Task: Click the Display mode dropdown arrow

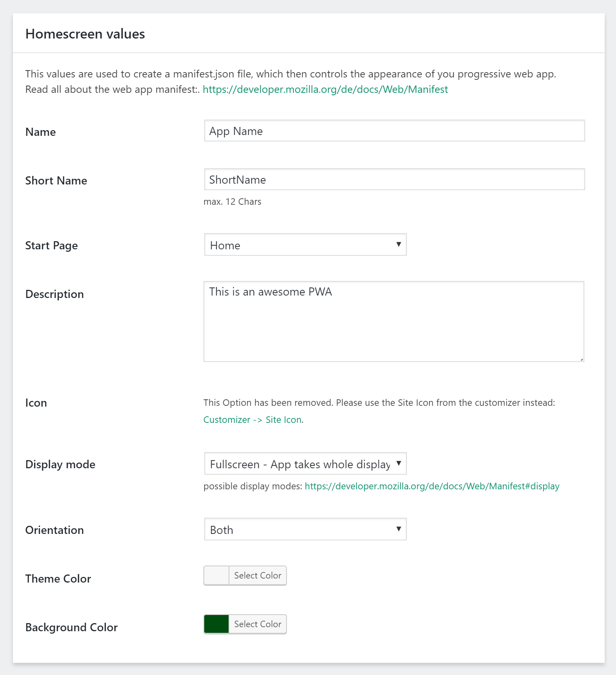Action: pyautogui.click(x=399, y=463)
